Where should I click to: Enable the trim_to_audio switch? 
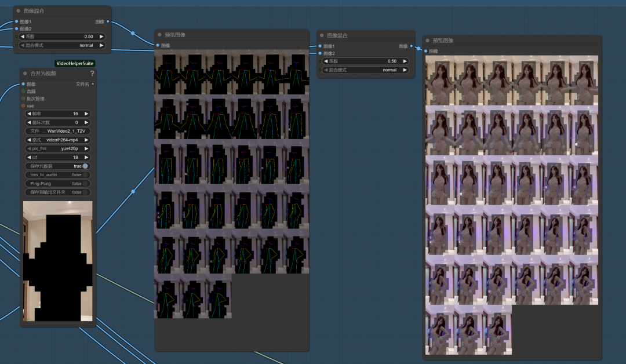click(85, 175)
